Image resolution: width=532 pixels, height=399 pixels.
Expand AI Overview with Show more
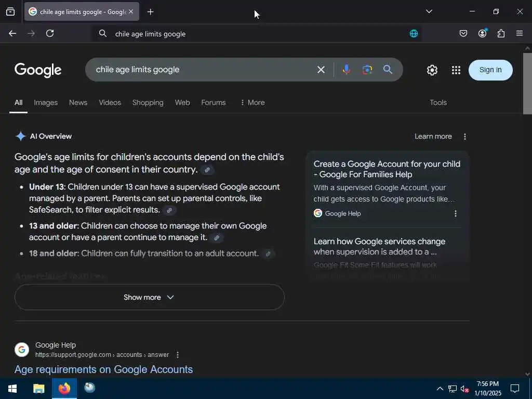(149, 297)
